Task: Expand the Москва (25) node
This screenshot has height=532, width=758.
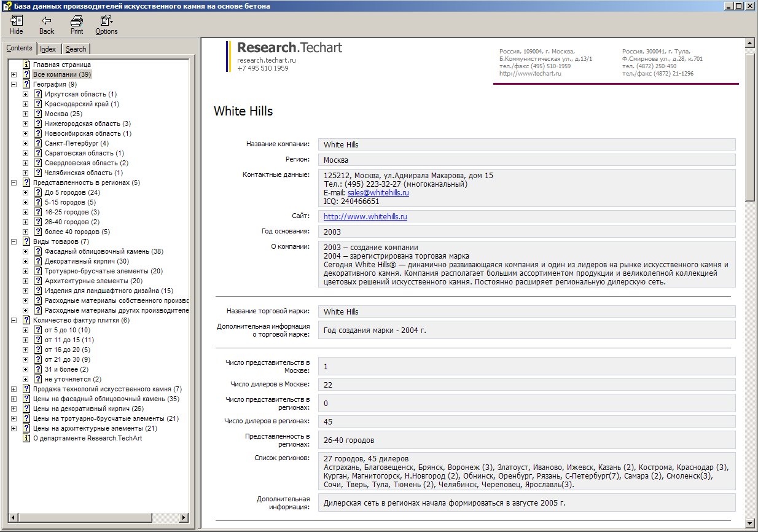Action: click(x=25, y=114)
